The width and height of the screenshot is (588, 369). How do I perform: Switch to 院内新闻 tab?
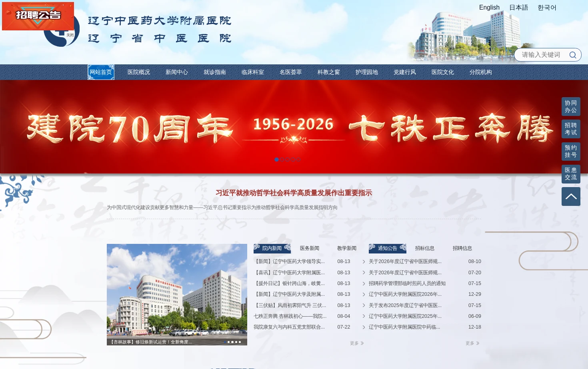(x=272, y=248)
